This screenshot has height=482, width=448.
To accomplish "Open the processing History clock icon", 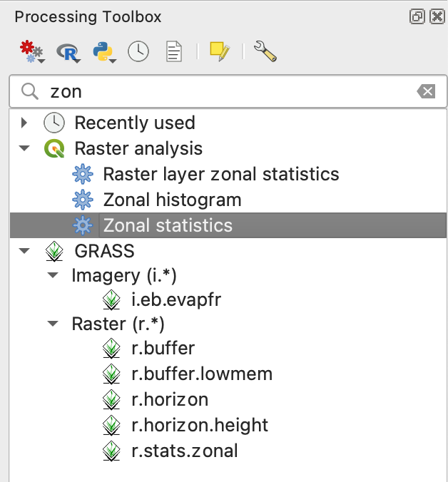I will [138, 51].
